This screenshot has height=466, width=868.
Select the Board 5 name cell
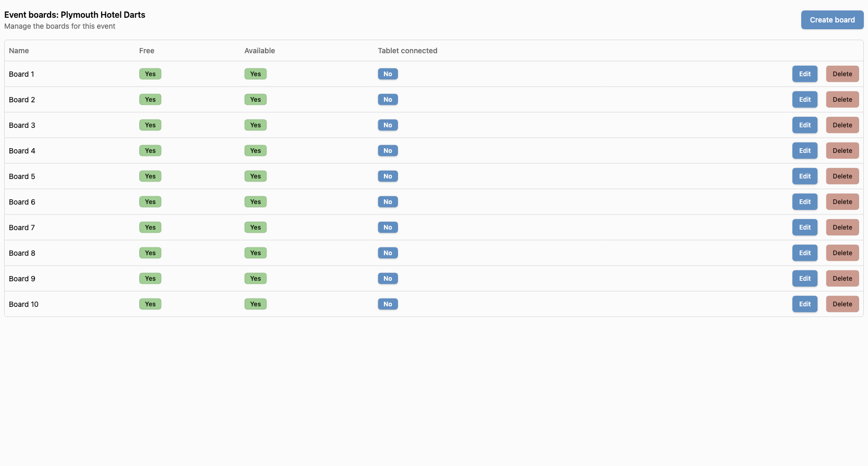coord(22,176)
